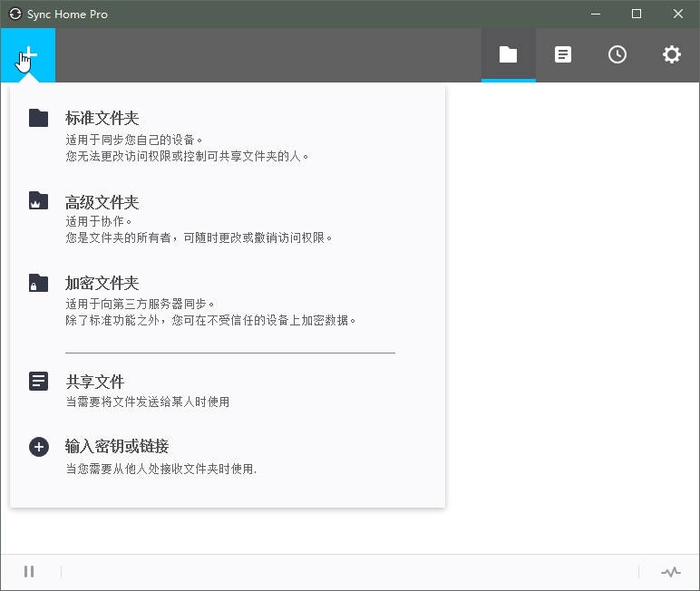Click text 适用于协作。
The height and width of the screenshot is (591, 700).
point(99,221)
